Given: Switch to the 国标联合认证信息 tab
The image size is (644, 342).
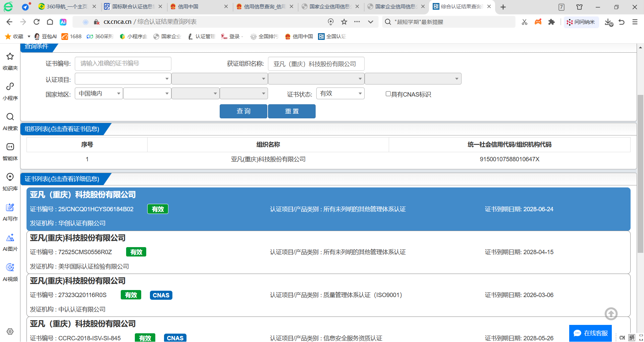Looking at the screenshot, I should 133,7.
